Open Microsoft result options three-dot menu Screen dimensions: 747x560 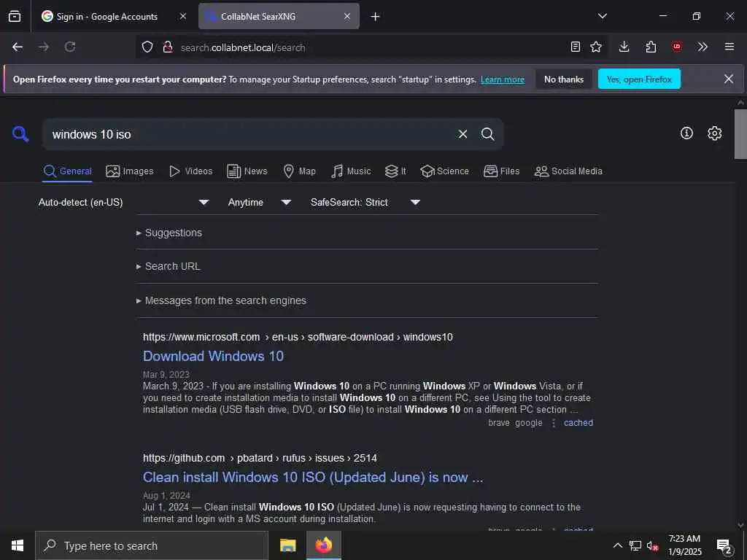click(553, 423)
